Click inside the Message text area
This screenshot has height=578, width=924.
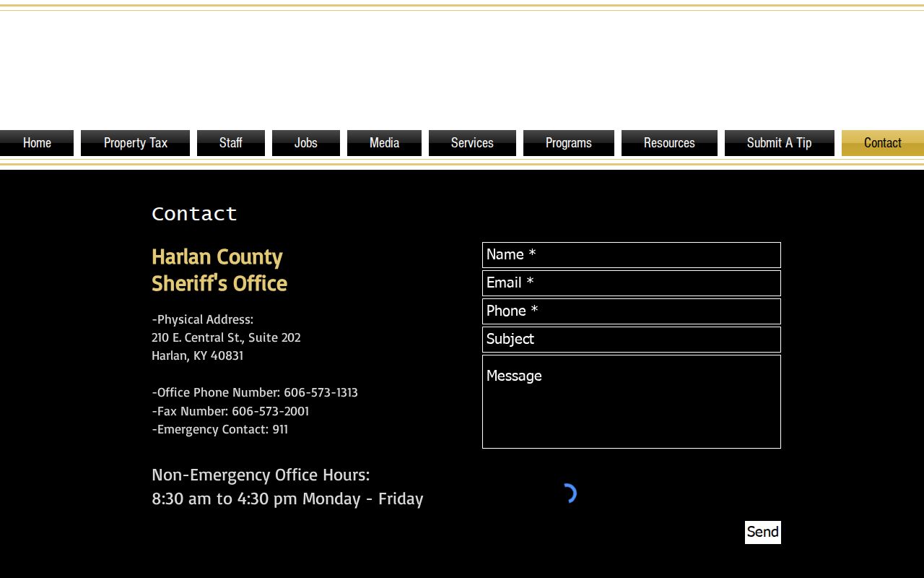[632, 402]
